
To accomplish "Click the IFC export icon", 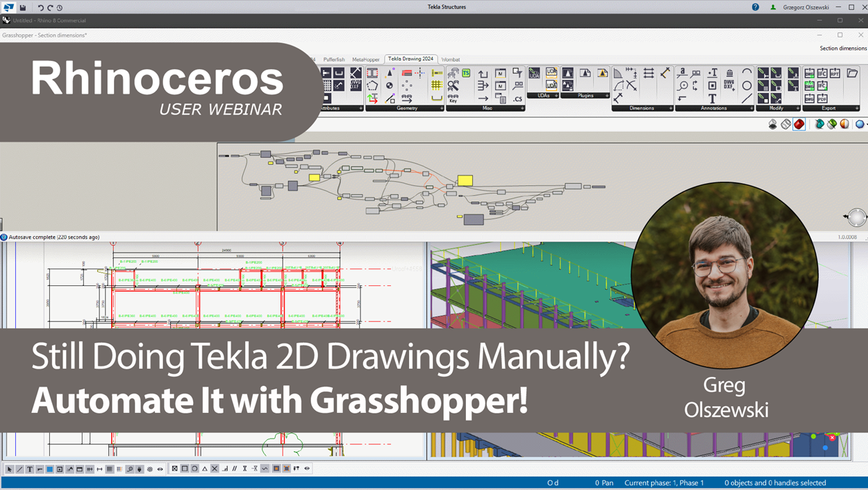I will click(x=822, y=73).
